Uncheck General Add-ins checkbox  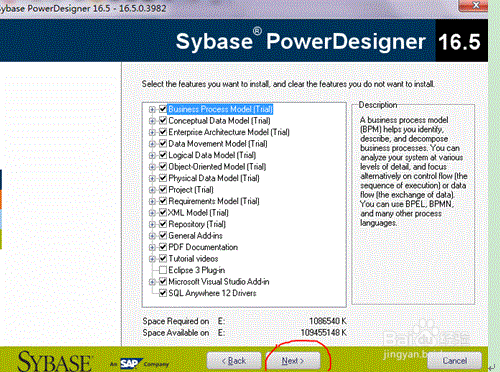(163, 235)
